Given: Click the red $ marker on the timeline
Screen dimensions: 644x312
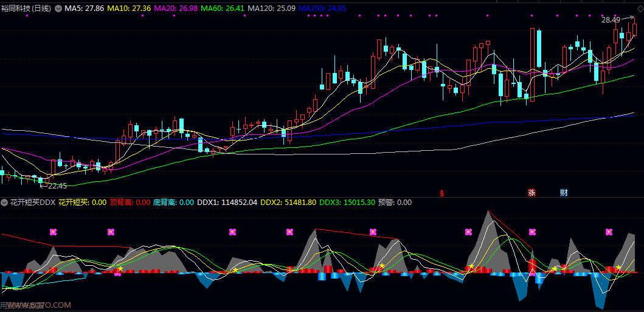Looking at the screenshot, I should coord(441,193).
